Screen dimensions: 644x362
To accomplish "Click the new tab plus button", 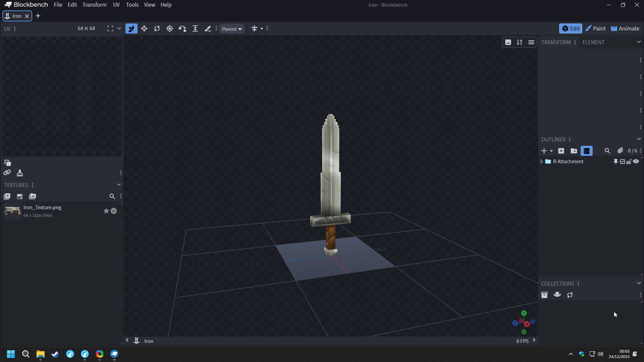I will (x=38, y=16).
